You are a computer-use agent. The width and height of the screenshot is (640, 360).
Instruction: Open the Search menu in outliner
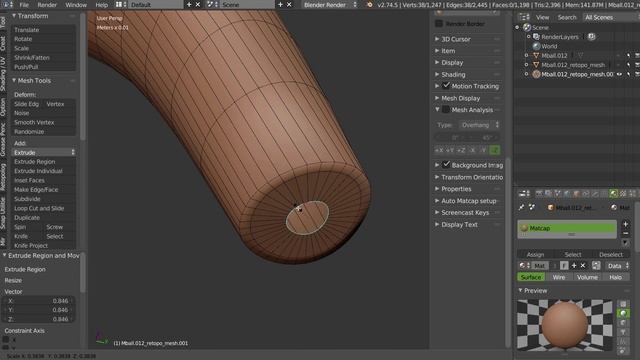click(x=567, y=17)
